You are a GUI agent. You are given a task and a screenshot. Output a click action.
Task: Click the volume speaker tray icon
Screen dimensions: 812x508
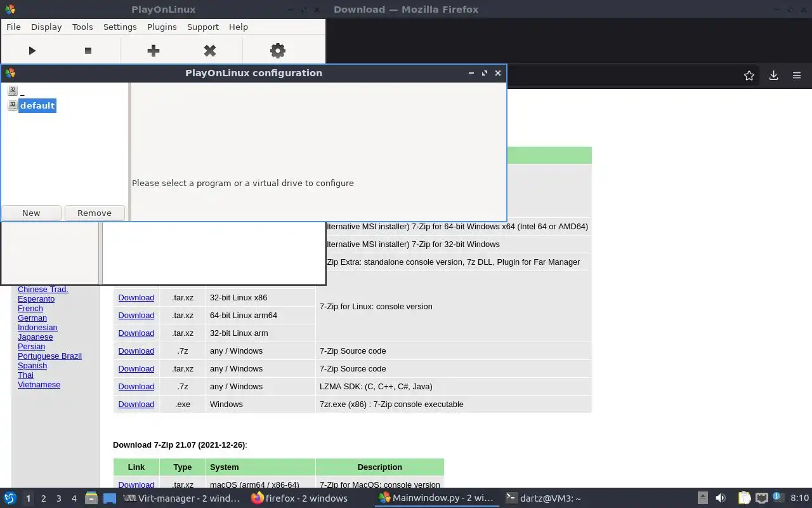721,498
